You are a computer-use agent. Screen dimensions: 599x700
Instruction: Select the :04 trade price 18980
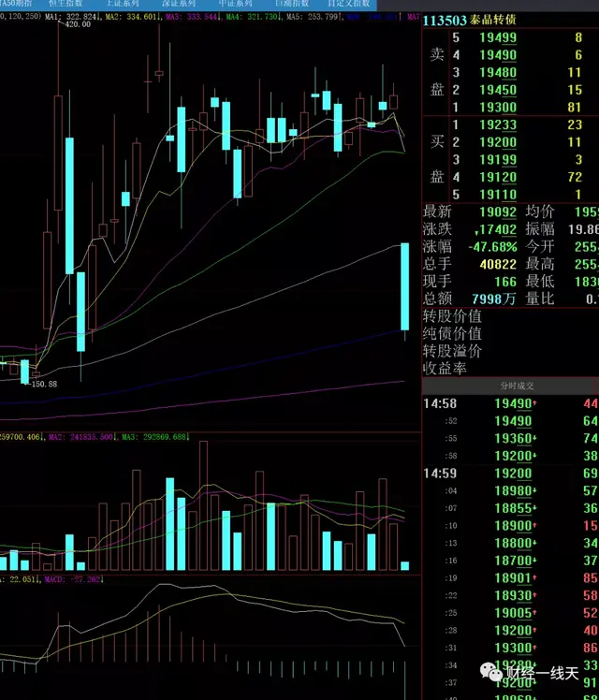(x=513, y=491)
